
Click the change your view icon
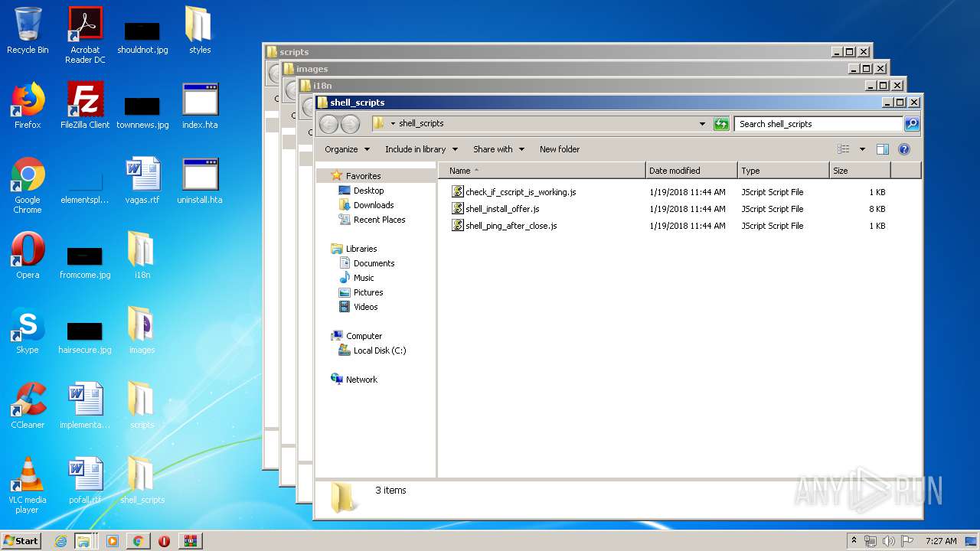click(844, 149)
